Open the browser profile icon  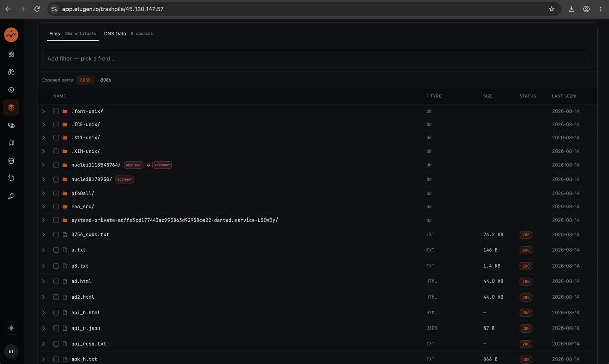click(x=586, y=9)
